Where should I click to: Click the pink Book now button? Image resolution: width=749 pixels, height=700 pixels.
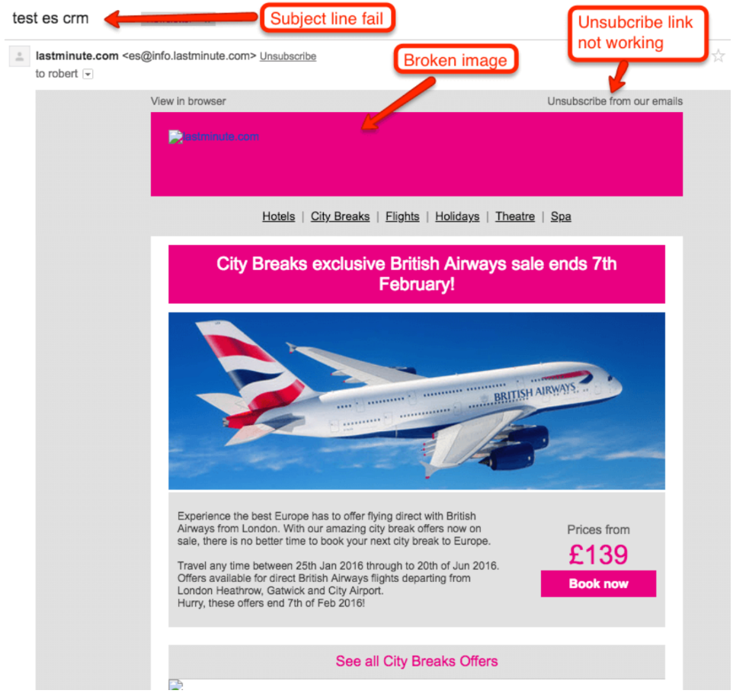599,583
